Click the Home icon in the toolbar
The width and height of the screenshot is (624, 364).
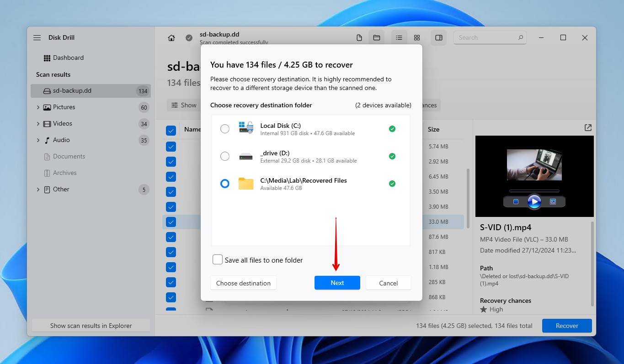pos(171,37)
